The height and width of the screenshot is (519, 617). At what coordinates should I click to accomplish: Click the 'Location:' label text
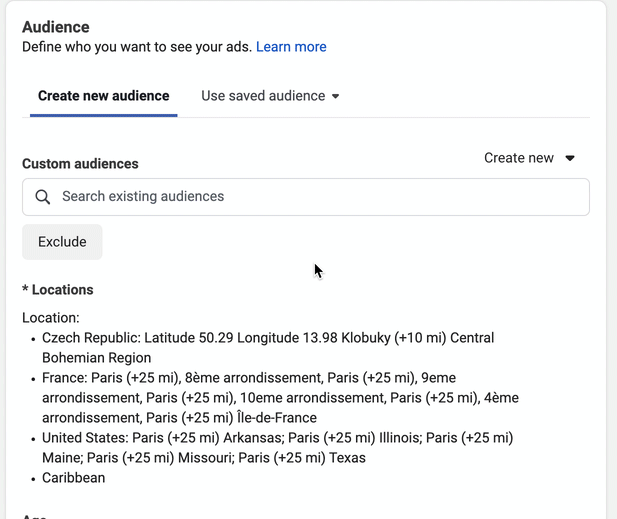(50, 318)
